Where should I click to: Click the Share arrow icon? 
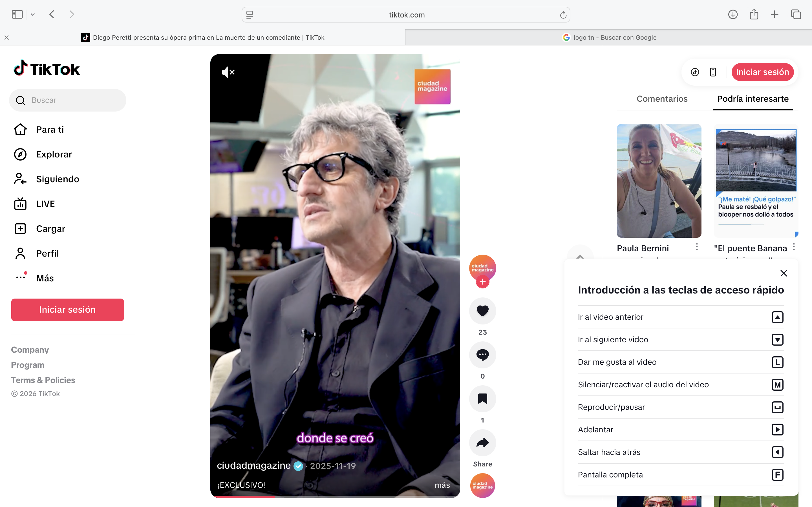coord(482,443)
